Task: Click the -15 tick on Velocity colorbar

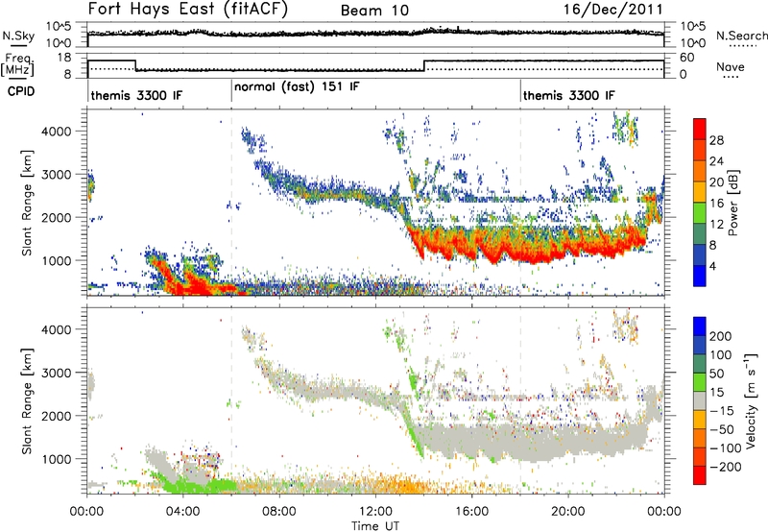Action: coord(722,410)
